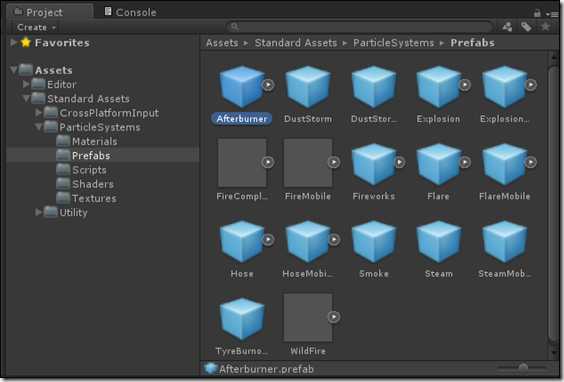564x382 pixels.
Task: Click the 'DustStor...' truncated prefab cube
Action: (x=373, y=86)
